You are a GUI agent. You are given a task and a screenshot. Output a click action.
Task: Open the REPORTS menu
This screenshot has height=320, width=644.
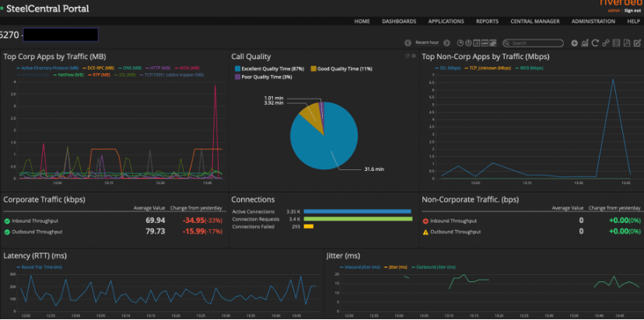point(487,21)
